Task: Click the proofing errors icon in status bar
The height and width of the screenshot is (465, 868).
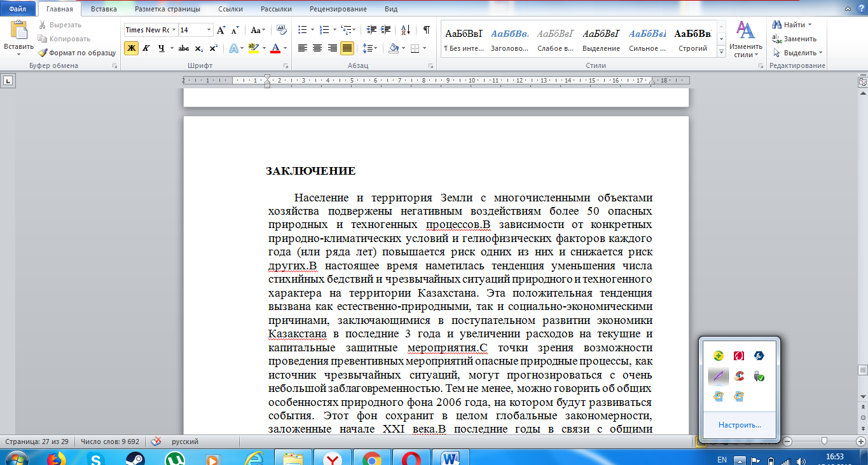Action: click(x=155, y=441)
